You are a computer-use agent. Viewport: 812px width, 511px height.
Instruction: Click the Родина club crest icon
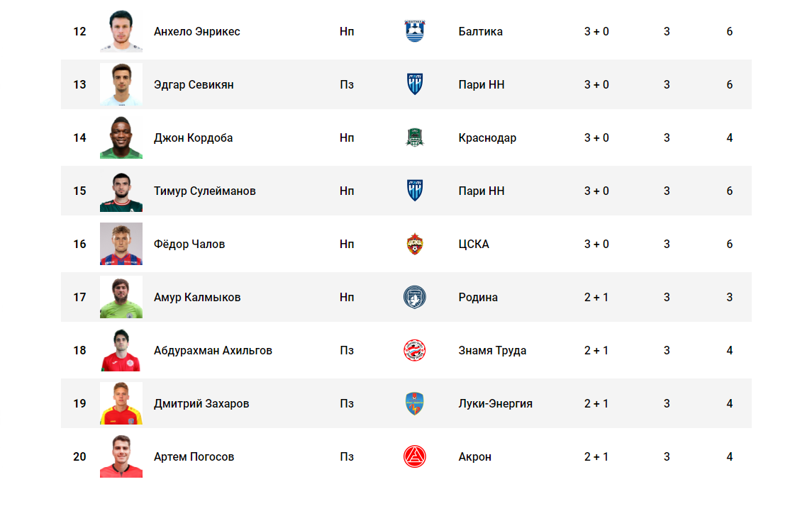point(414,297)
